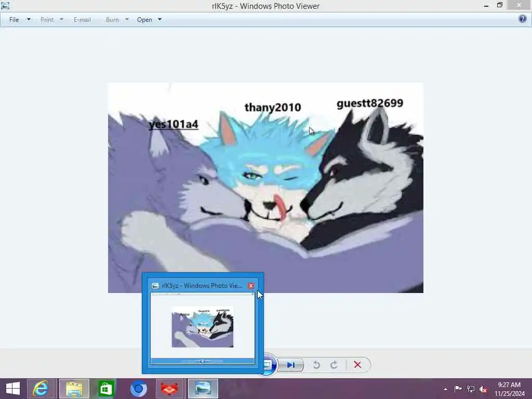Open the Windows Start button

(13, 389)
